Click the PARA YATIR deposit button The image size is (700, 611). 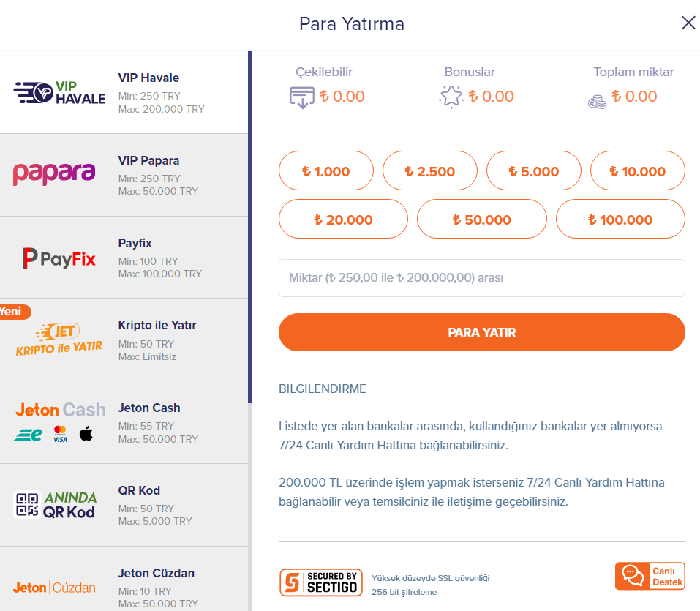click(482, 332)
